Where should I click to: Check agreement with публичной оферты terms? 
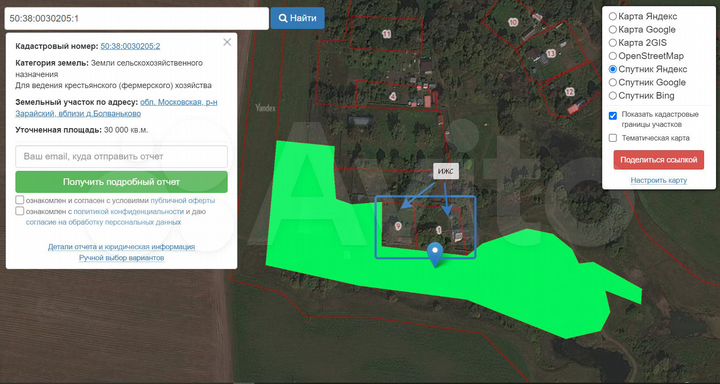[x=20, y=200]
